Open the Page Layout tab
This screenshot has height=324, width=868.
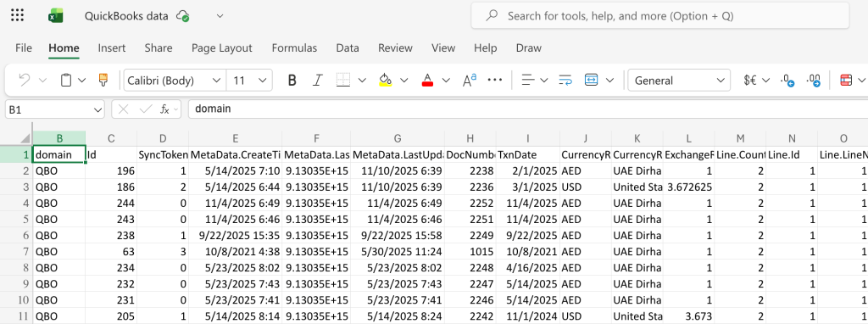[221, 48]
